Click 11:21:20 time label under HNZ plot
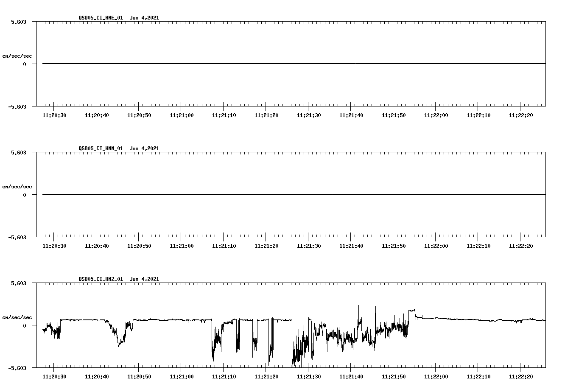 (266, 377)
